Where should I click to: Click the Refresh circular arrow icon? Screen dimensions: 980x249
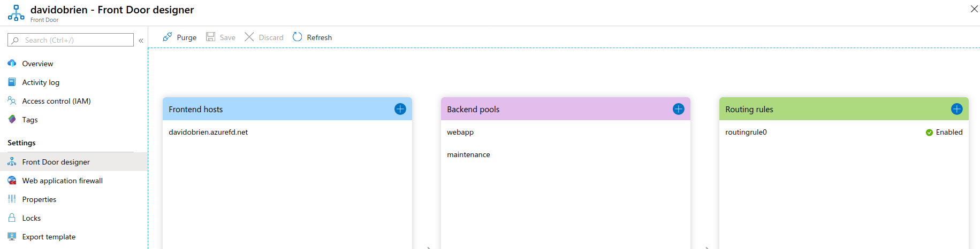click(x=298, y=37)
